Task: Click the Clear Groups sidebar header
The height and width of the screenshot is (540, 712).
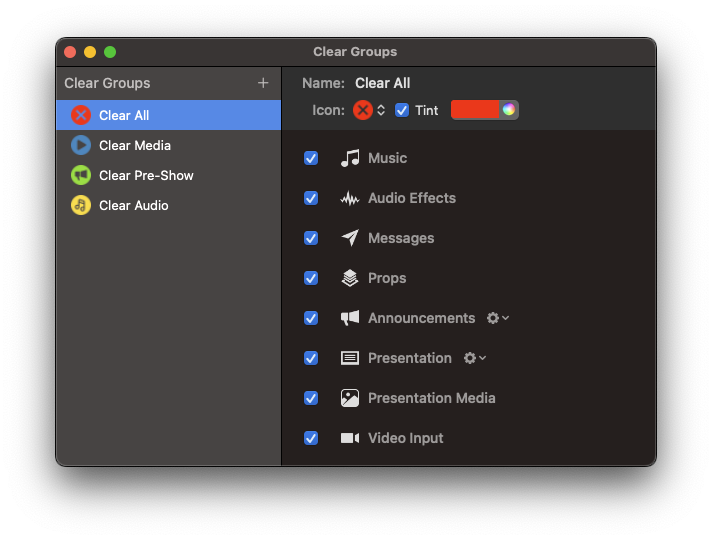Action: tap(107, 83)
